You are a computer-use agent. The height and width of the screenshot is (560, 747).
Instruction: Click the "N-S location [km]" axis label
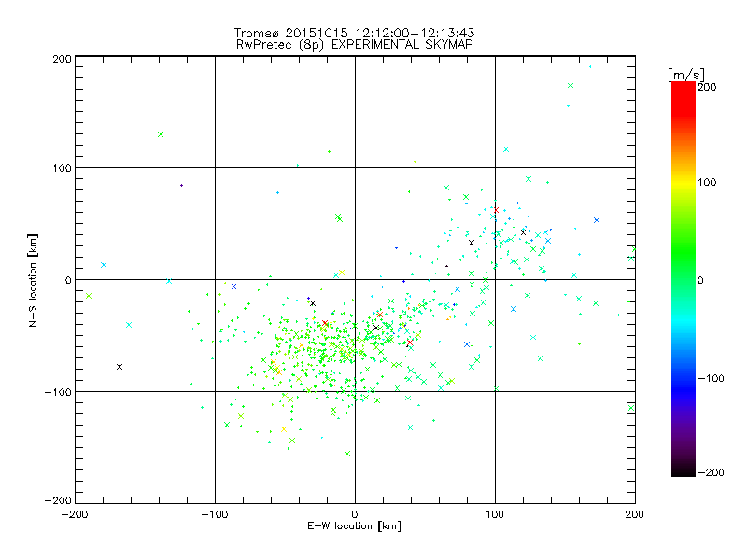coord(33,280)
